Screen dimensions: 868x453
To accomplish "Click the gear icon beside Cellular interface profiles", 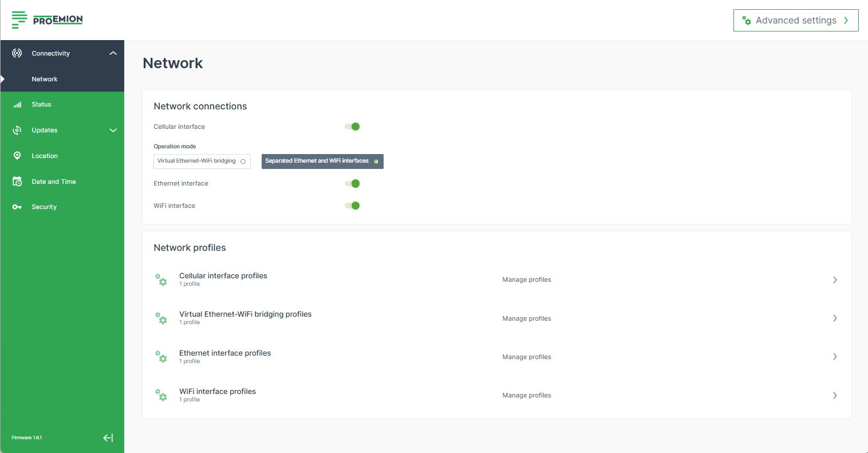I will 161,280.
